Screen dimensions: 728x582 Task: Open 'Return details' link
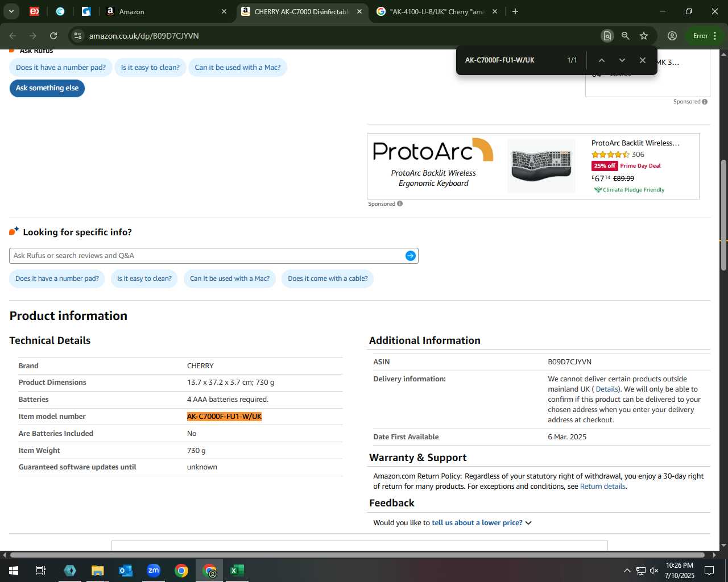click(602, 487)
